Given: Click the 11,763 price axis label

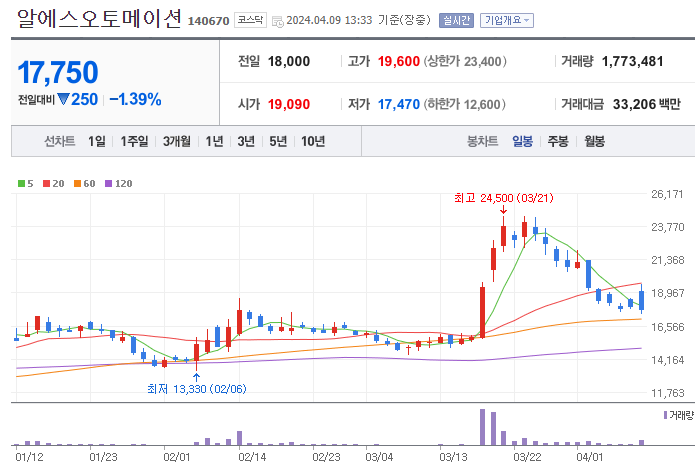Looking at the screenshot, I should point(667,393).
